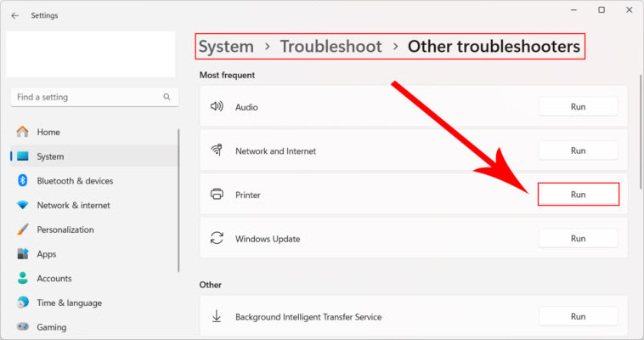
Task: Click the Printer icon
Action: point(217,194)
